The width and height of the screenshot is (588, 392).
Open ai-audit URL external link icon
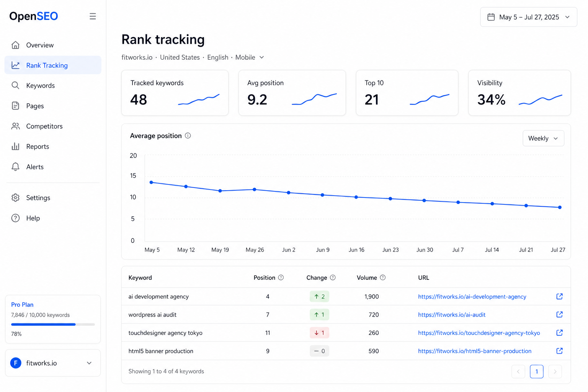[x=559, y=314]
